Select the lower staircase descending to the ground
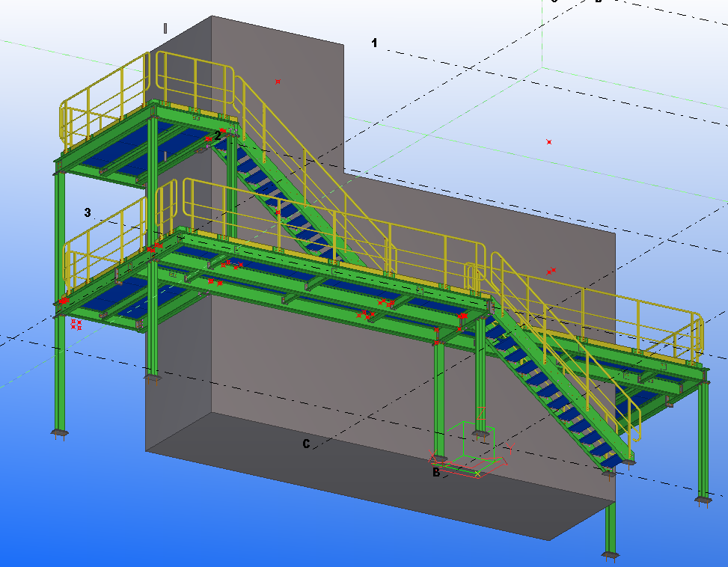728x567 pixels. [554, 389]
